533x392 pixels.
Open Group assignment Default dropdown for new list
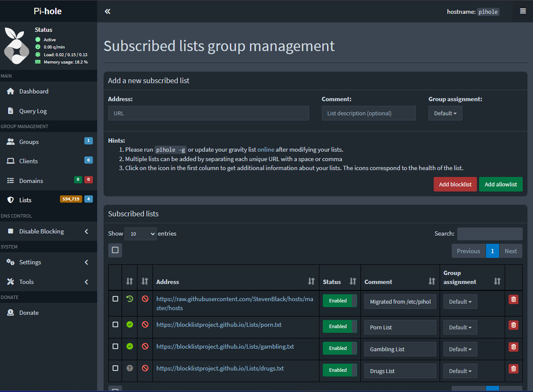pyautogui.click(x=445, y=113)
